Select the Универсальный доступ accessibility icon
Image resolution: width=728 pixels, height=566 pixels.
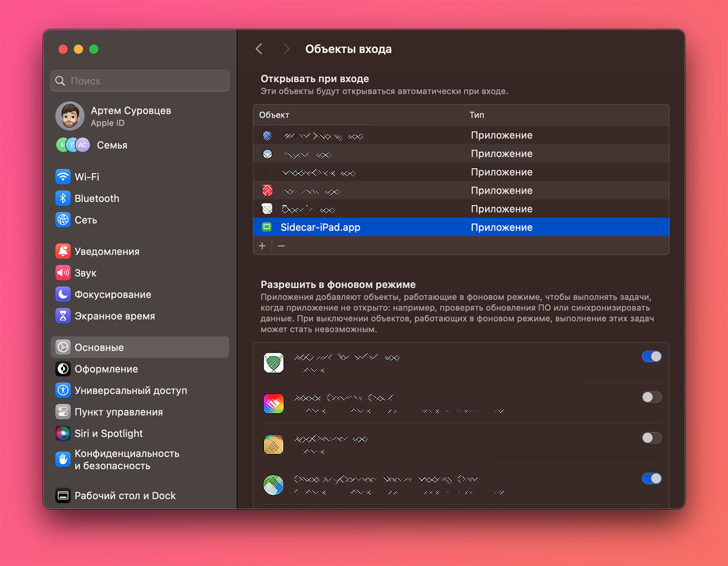coord(63,390)
